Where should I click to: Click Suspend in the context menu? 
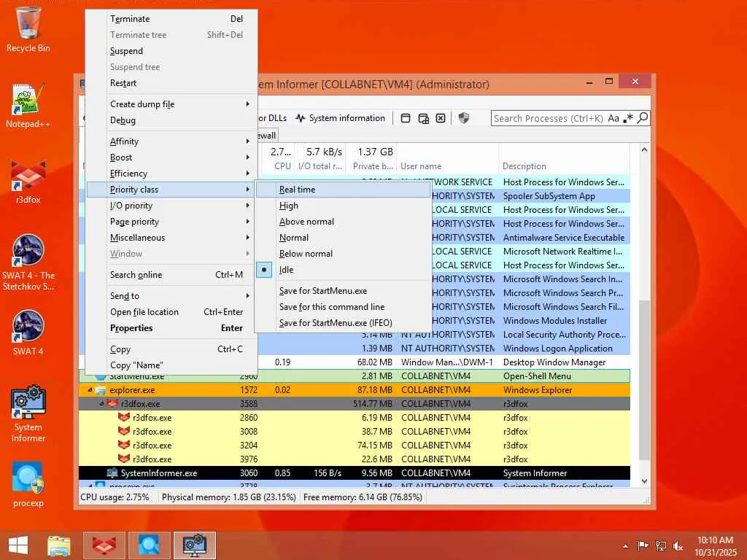[171, 51]
